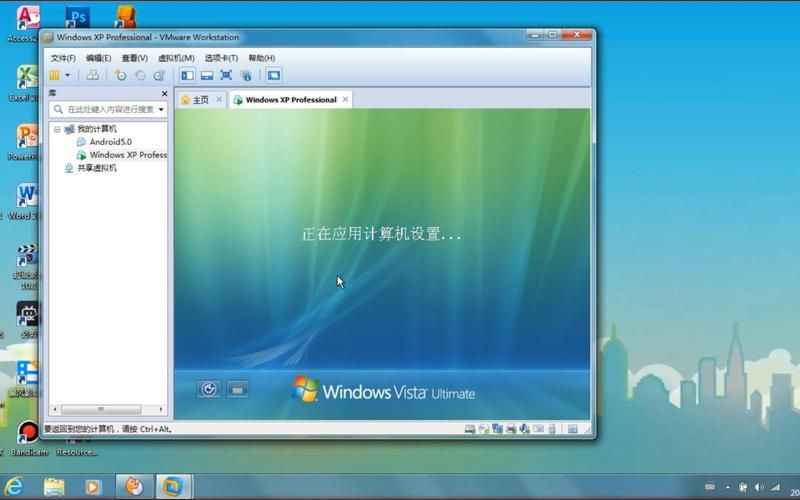Collapse the 我的计算机 tree node

point(57,129)
